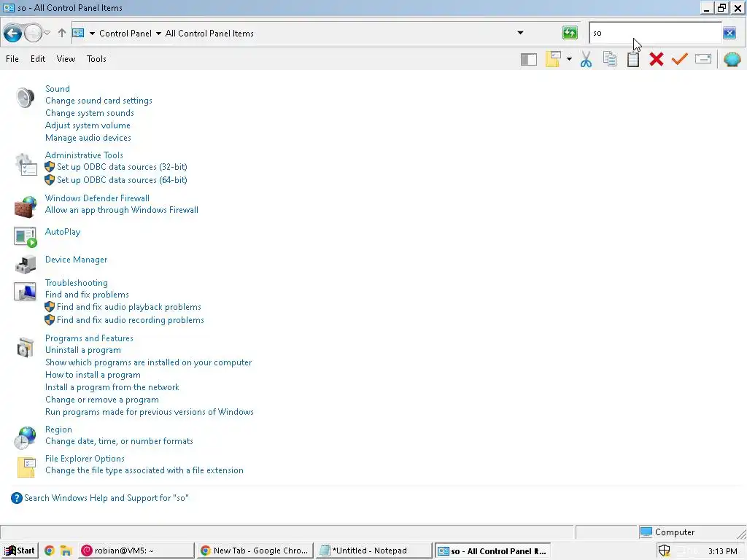Image resolution: width=747 pixels, height=560 pixels.
Task: Open Uninstall a program
Action: pos(83,351)
